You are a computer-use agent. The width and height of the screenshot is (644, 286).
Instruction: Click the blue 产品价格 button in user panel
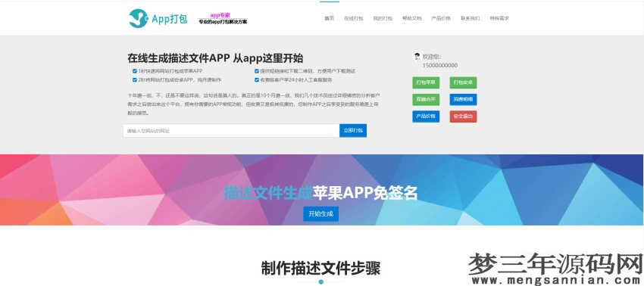click(426, 117)
